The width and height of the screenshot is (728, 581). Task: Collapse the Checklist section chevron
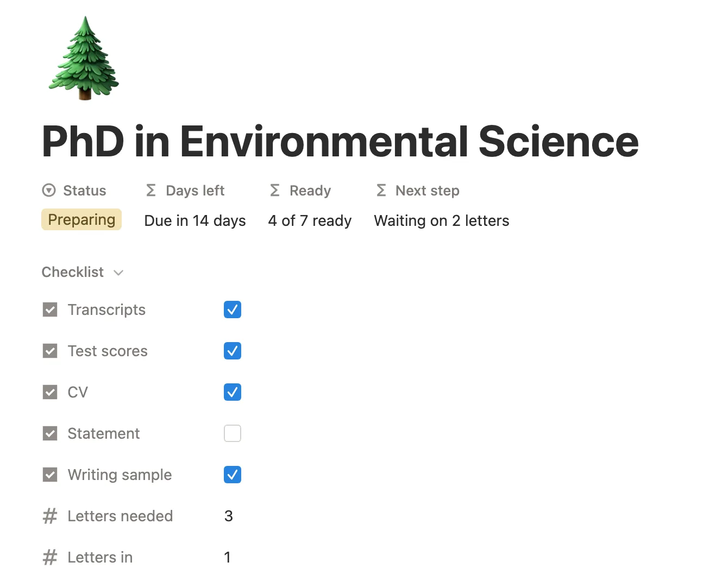(118, 273)
